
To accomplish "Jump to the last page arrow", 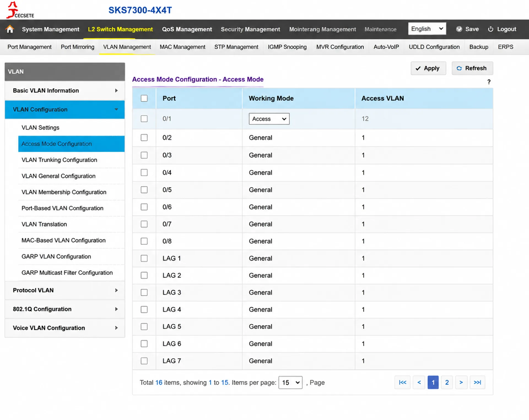I will [477, 382].
